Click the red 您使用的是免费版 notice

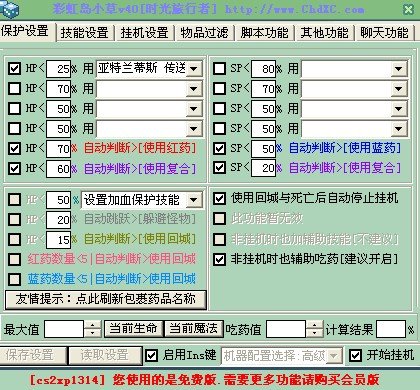coord(245,379)
